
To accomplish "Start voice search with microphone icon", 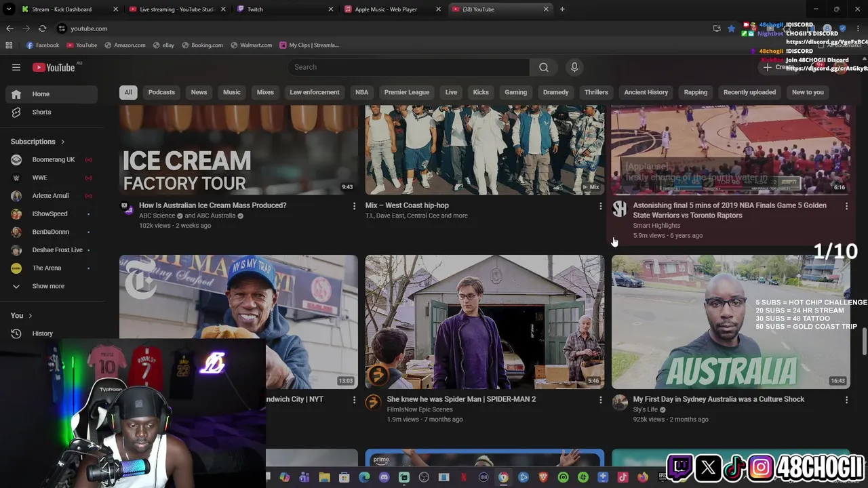I will coord(574,67).
